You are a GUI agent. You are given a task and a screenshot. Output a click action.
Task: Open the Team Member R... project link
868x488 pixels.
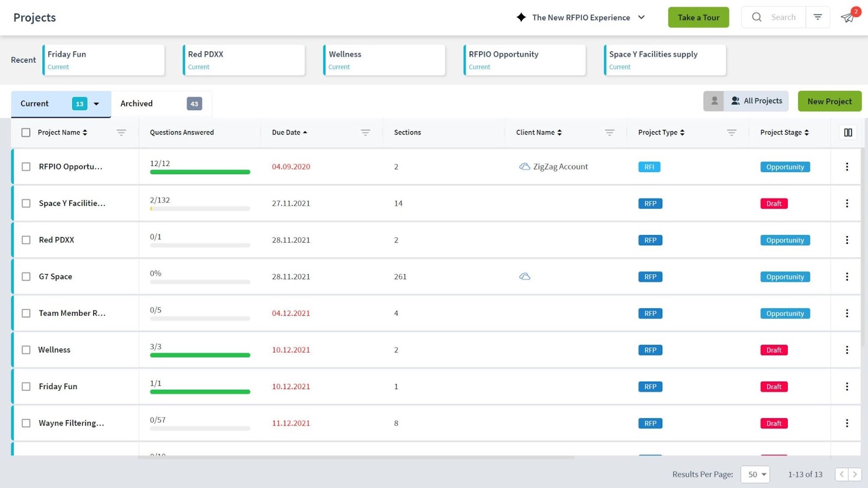(72, 313)
